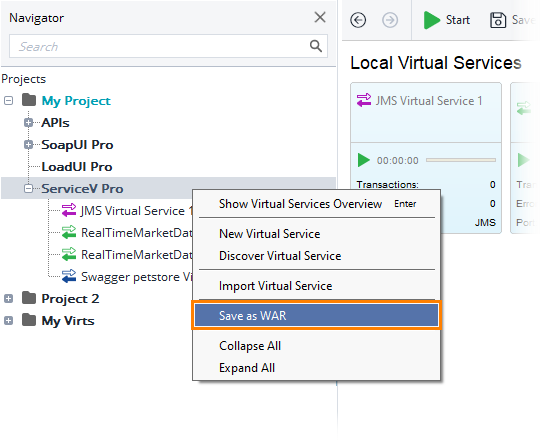Select LoadUI Pro tree item
Viewport: 541px width, 441px height.
pyautogui.click(x=77, y=167)
